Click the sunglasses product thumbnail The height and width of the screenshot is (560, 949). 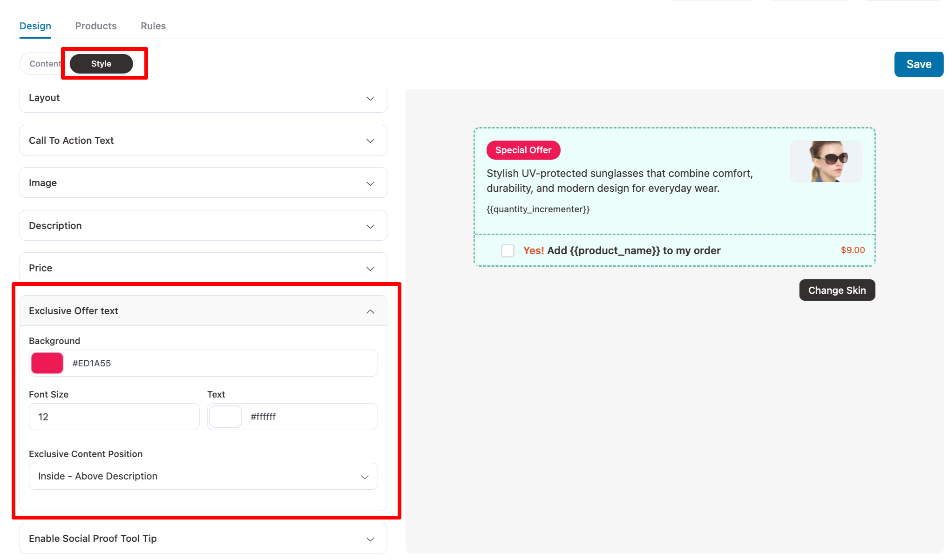coord(826,162)
